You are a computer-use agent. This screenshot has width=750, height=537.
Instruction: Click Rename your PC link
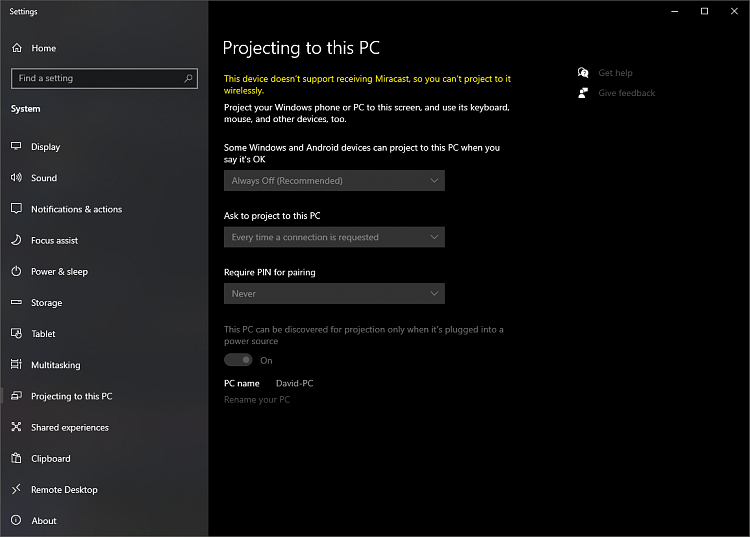(x=257, y=400)
